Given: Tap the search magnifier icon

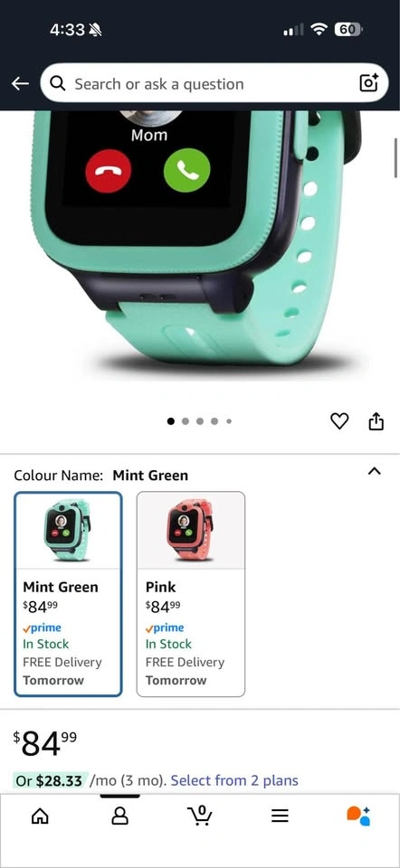Looking at the screenshot, I should (x=58, y=83).
